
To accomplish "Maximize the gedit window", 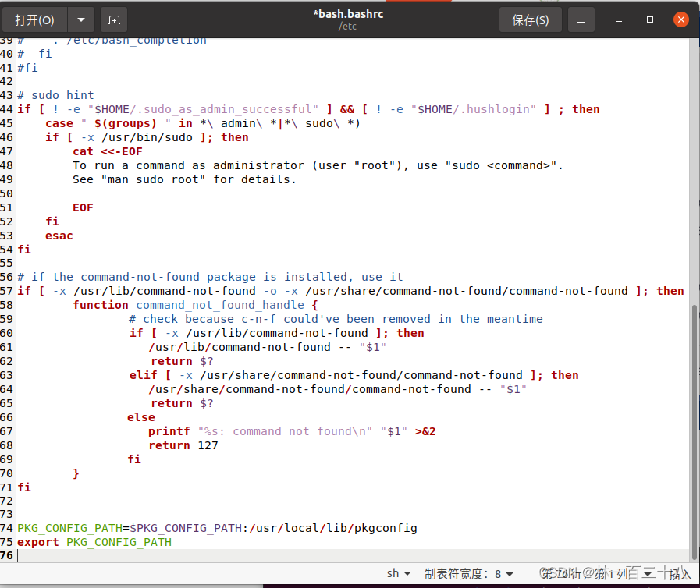I will click(x=650, y=19).
